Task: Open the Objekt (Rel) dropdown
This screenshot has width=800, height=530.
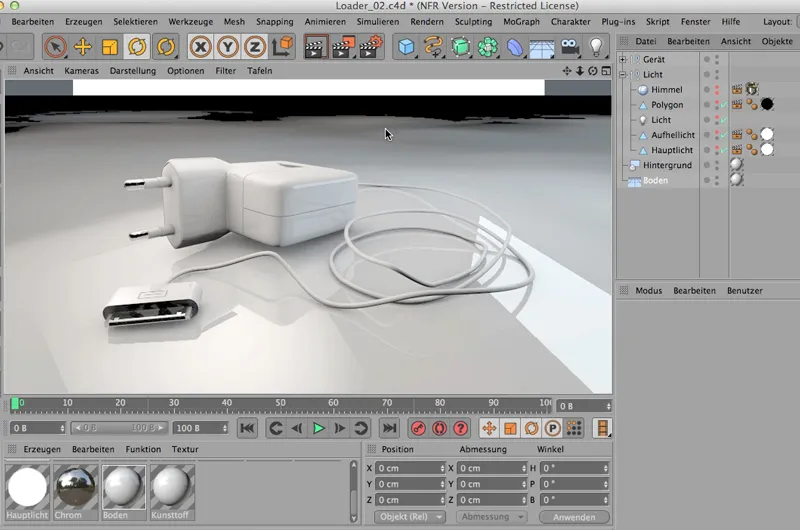Action: click(409, 517)
